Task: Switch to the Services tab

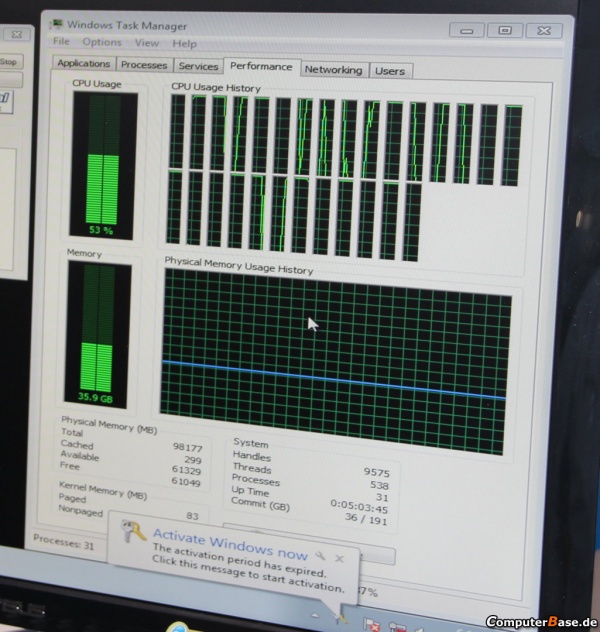Action: [x=198, y=66]
